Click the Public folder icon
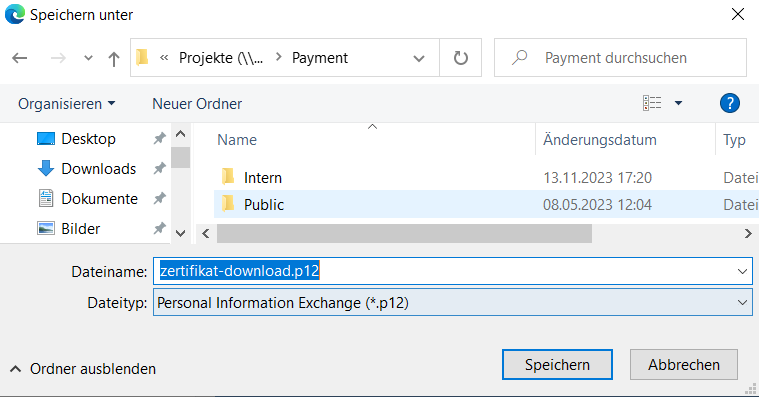This screenshot has height=397, width=759. [x=228, y=204]
